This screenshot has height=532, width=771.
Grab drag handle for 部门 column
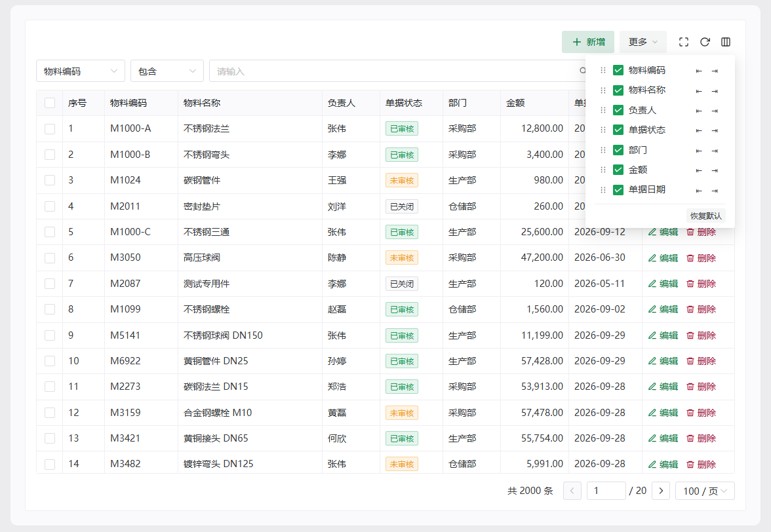click(x=603, y=150)
